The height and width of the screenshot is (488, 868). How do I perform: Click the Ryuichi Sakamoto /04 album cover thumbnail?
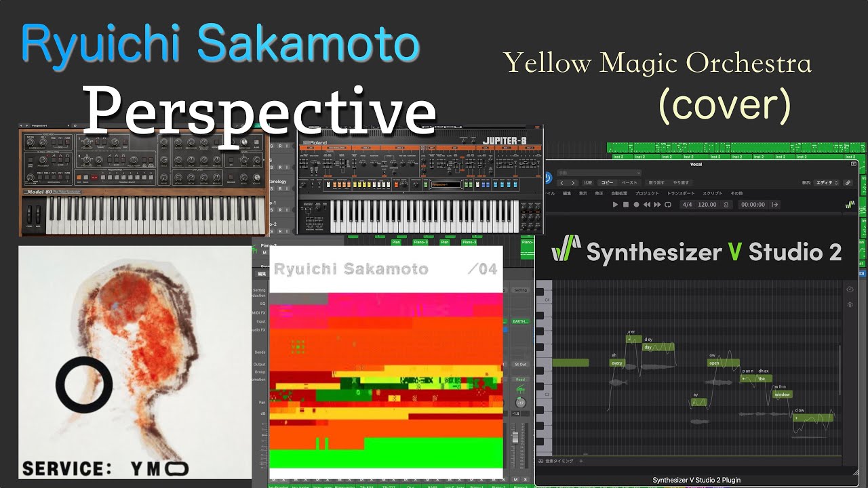pyautogui.click(x=386, y=363)
